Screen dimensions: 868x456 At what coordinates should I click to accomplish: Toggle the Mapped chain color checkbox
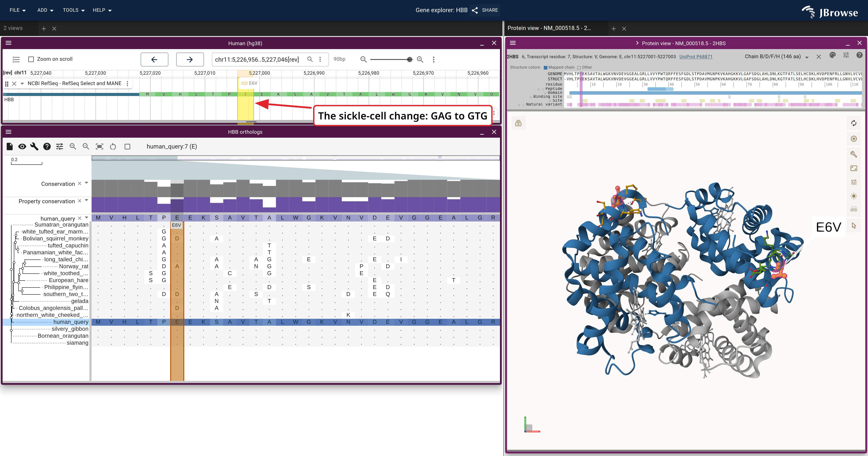click(546, 68)
